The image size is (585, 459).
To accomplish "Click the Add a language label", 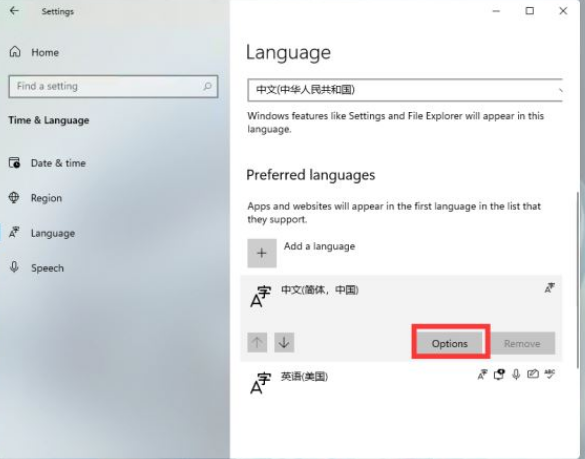I will click(x=320, y=246).
